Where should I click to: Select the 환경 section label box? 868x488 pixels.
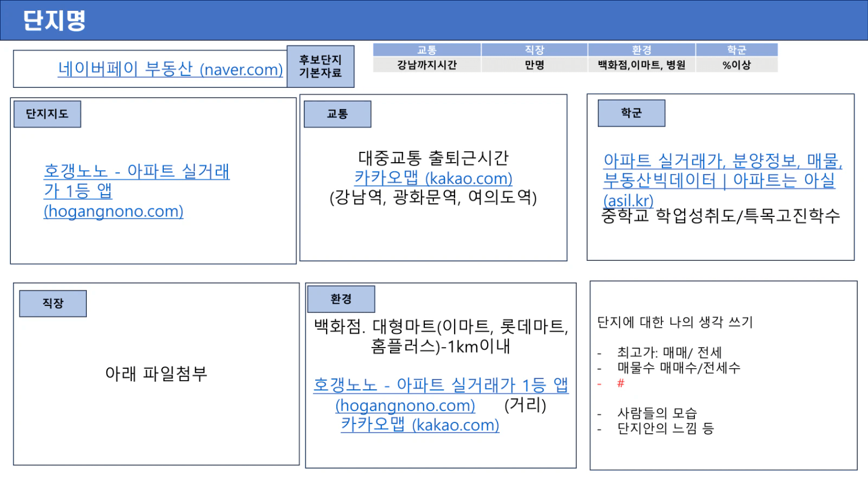click(x=341, y=299)
